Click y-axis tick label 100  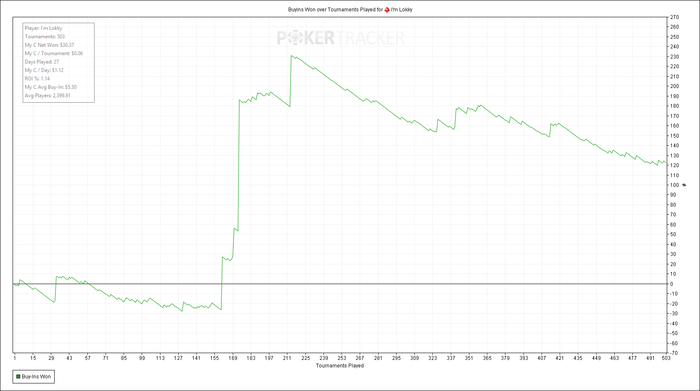[x=674, y=185]
